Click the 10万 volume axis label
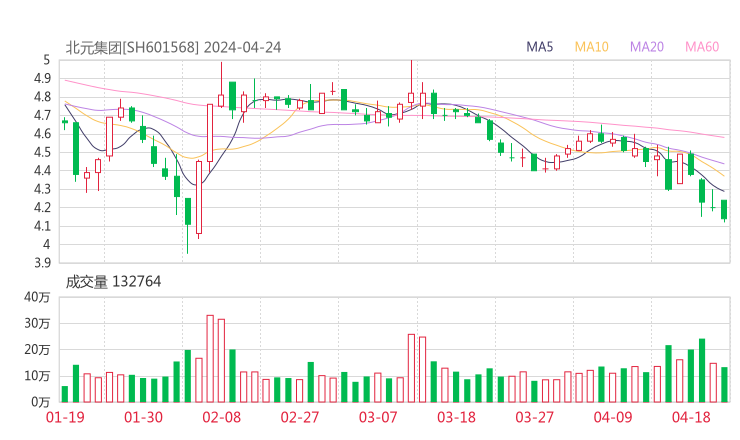 (37, 376)
